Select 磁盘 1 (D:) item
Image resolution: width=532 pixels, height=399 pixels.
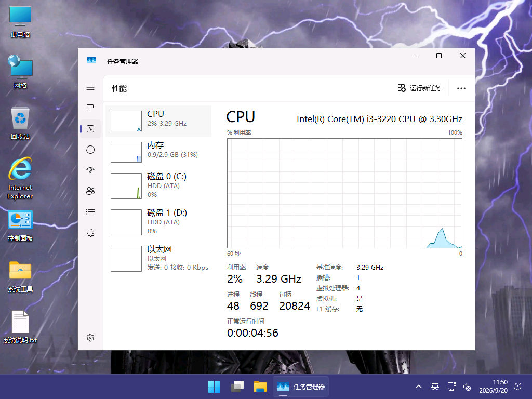tap(158, 222)
